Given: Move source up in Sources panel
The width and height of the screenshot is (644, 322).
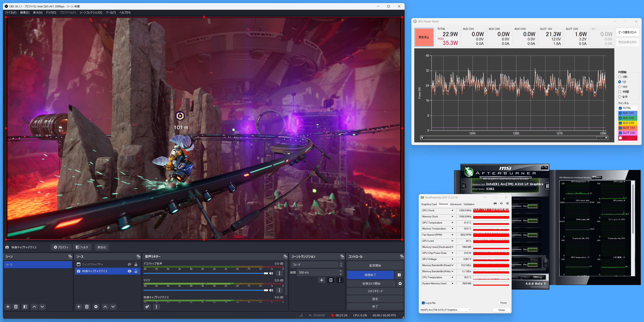Looking at the screenshot, I should click(x=105, y=307).
